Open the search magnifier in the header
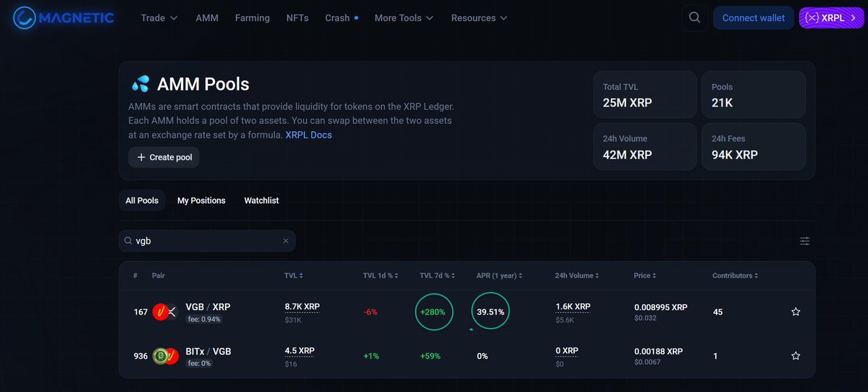Image resolution: width=868 pixels, height=392 pixels. point(695,17)
